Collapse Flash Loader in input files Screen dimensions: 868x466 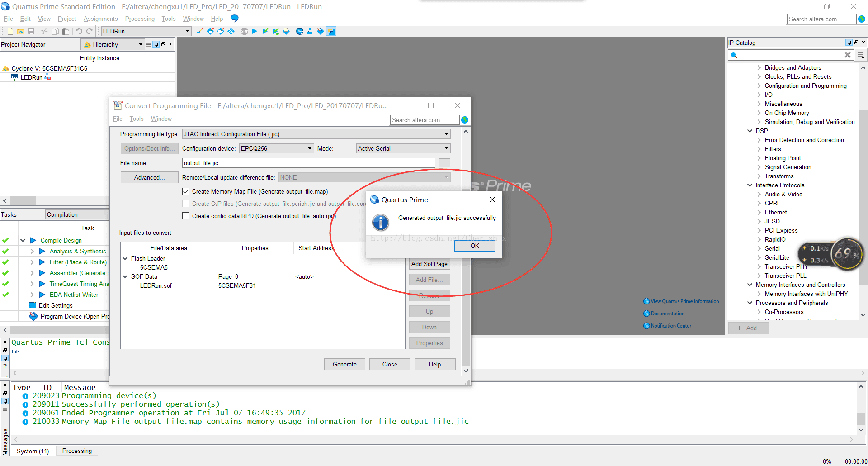[x=125, y=258]
